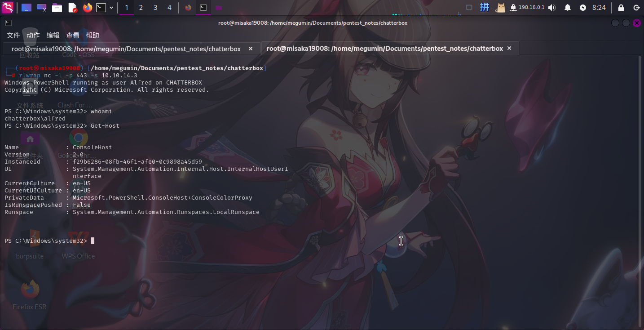This screenshot has height=330, width=644.
Task: Open the terminal window menu icon
Action: point(8,23)
